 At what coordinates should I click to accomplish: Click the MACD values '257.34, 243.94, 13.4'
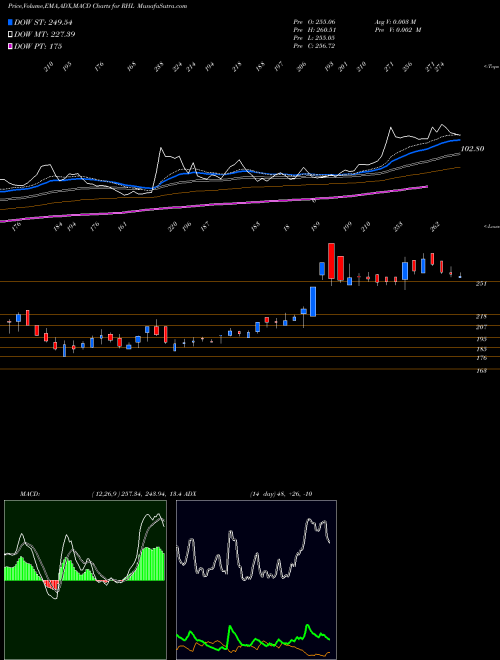150,494
